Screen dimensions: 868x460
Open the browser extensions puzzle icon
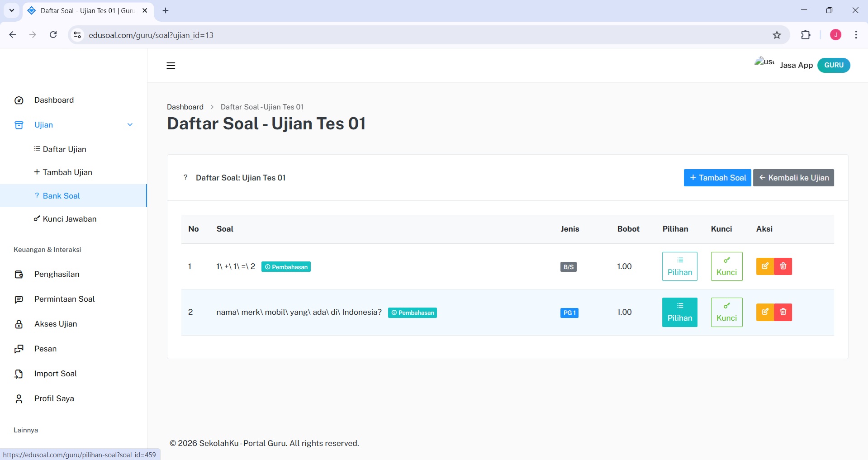click(806, 35)
